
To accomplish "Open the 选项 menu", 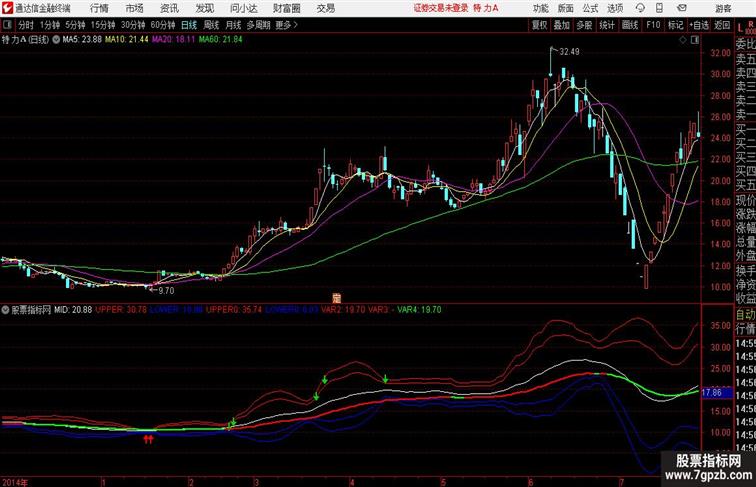I will pos(615,8).
